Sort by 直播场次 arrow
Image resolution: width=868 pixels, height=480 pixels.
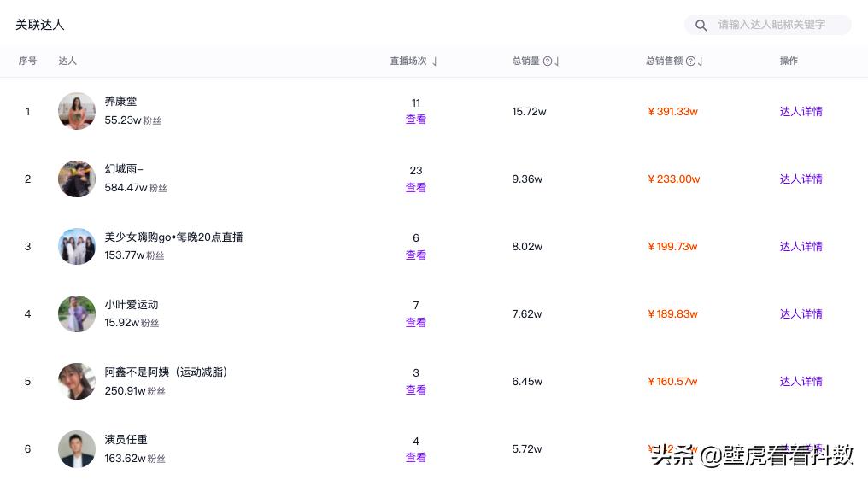[435, 61]
